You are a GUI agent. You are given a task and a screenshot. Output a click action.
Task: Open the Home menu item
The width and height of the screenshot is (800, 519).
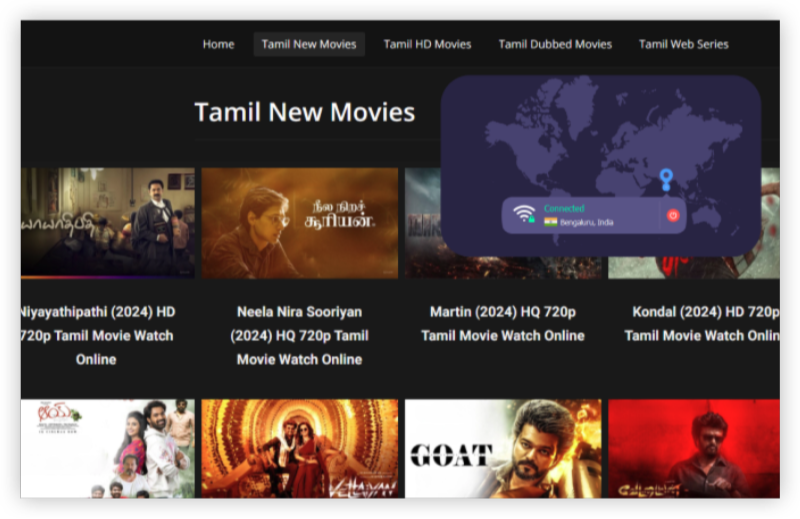218,44
